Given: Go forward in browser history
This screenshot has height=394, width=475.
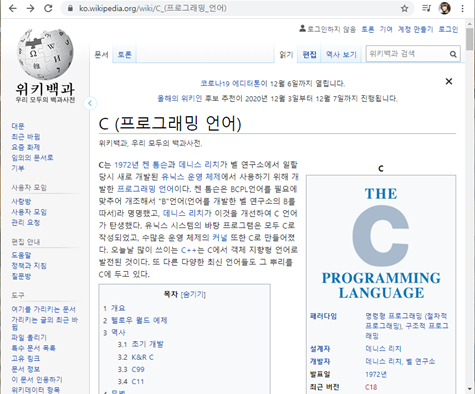Looking at the screenshot, I should click(30, 8).
